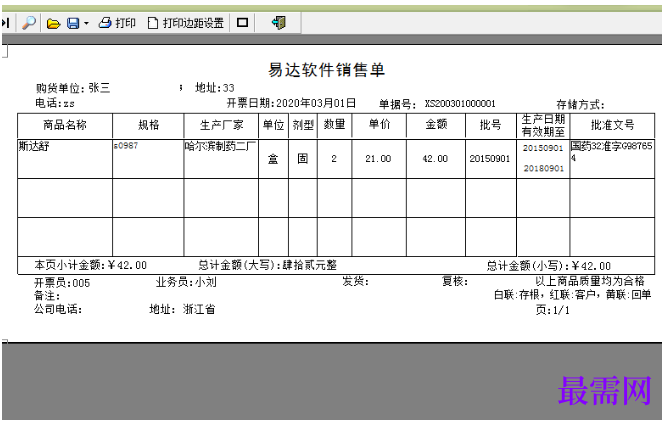Select unit price cell 21.00

tap(378, 158)
